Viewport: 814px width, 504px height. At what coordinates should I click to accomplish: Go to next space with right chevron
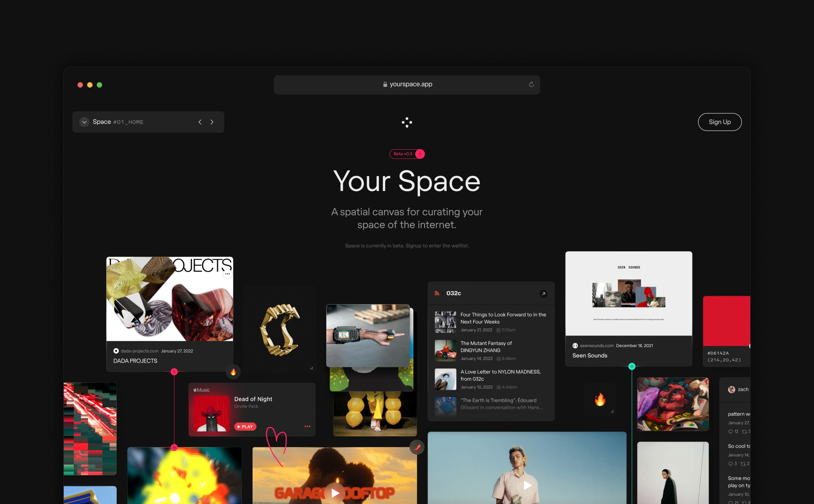[x=212, y=122]
